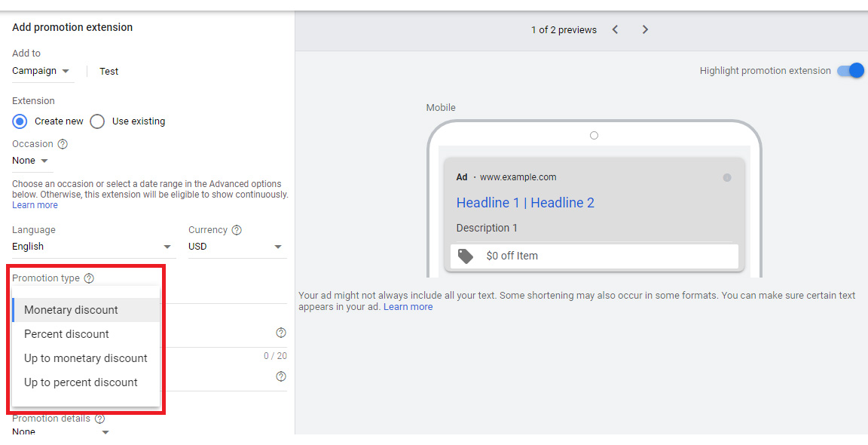Image resolution: width=868 pixels, height=445 pixels.
Task: Open the Currency USD dropdown
Action: (236, 247)
